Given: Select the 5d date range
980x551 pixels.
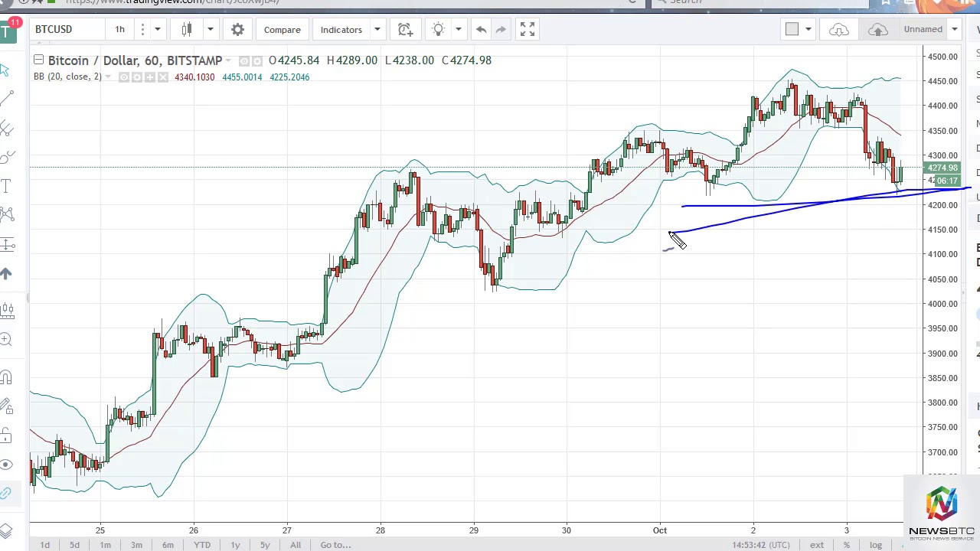Looking at the screenshot, I should (74, 545).
